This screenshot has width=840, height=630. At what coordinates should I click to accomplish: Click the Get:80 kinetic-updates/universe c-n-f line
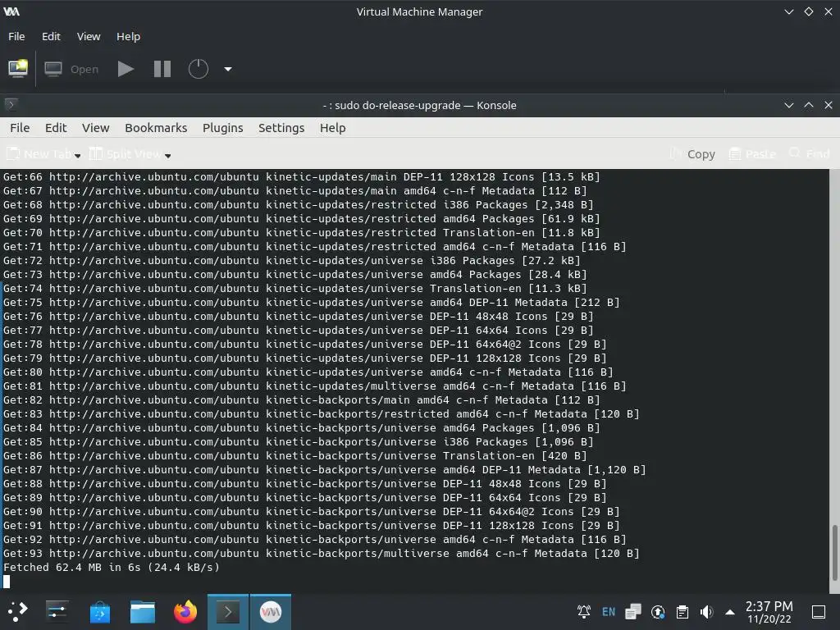click(x=308, y=372)
